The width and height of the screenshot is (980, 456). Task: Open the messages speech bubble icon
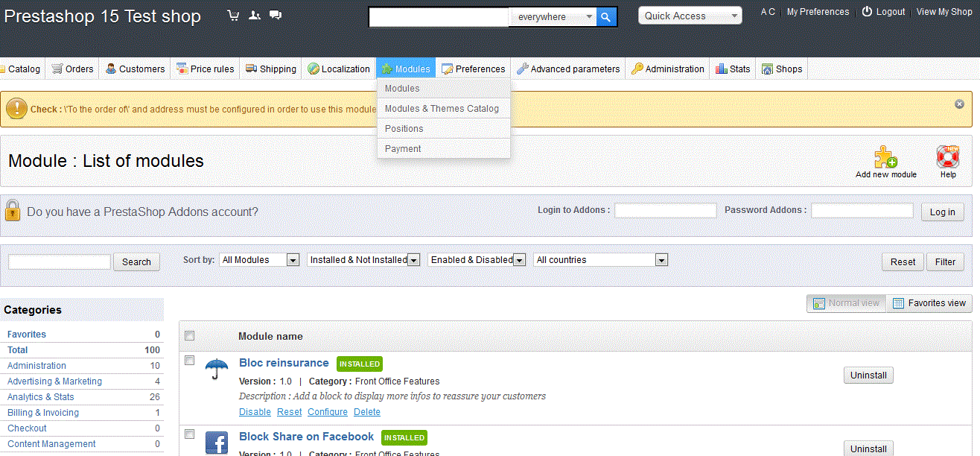[276, 16]
